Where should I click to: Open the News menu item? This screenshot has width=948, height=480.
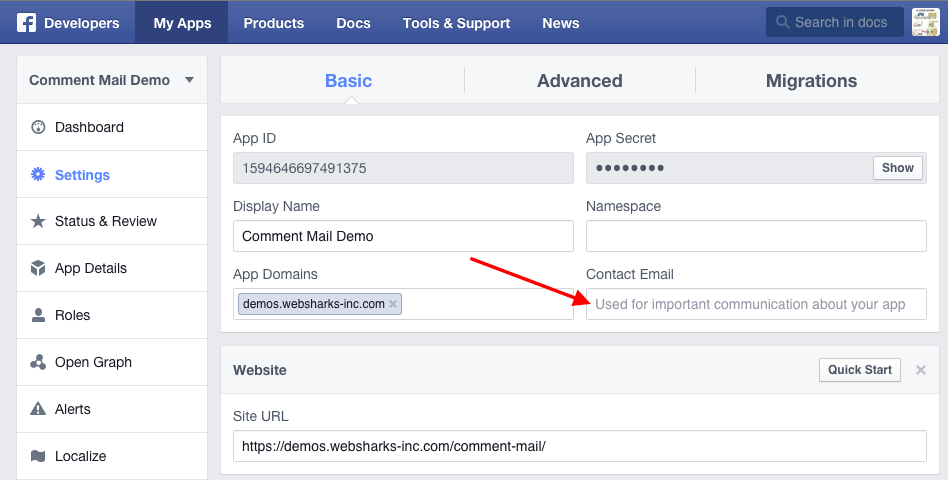(560, 23)
